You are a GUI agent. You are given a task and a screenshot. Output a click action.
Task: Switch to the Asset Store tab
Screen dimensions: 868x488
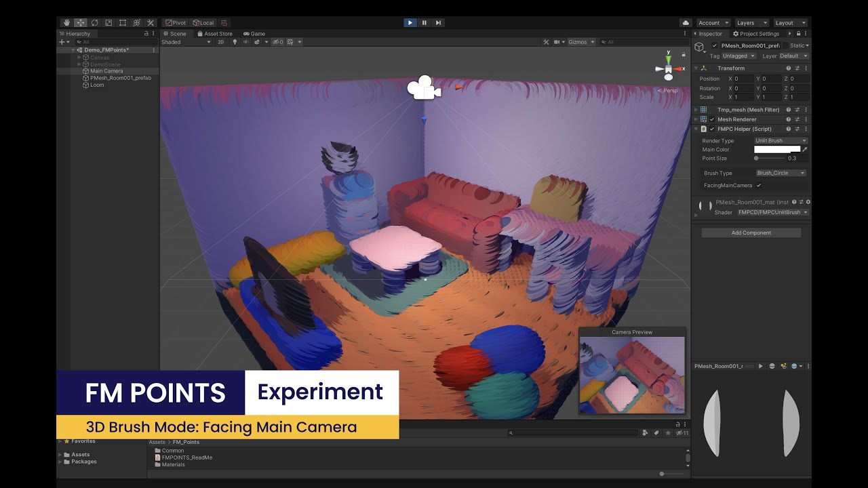tap(214, 33)
